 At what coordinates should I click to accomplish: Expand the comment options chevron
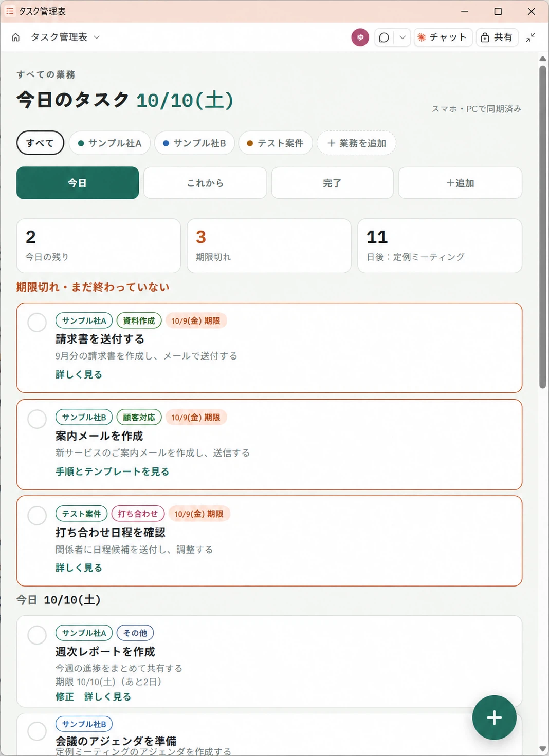click(402, 37)
